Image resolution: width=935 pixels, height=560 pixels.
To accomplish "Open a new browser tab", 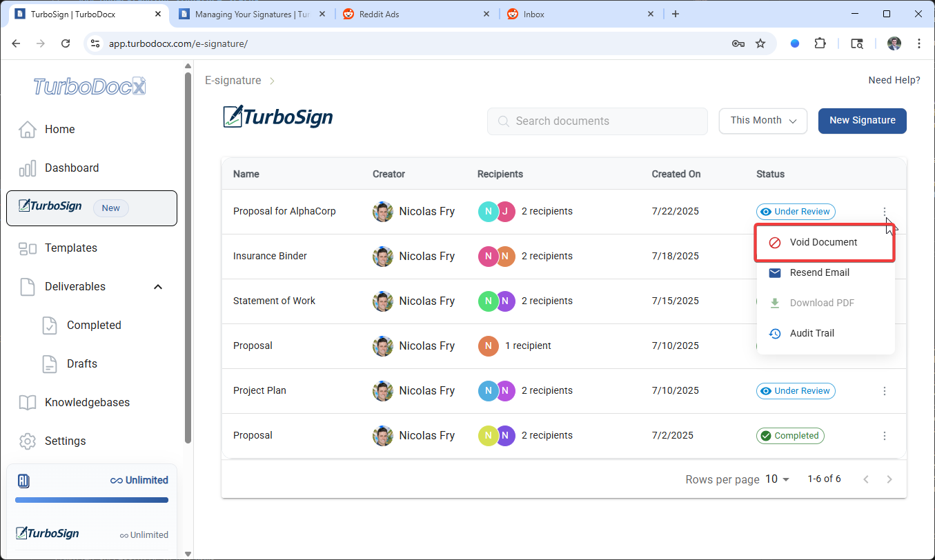I will pyautogui.click(x=676, y=14).
